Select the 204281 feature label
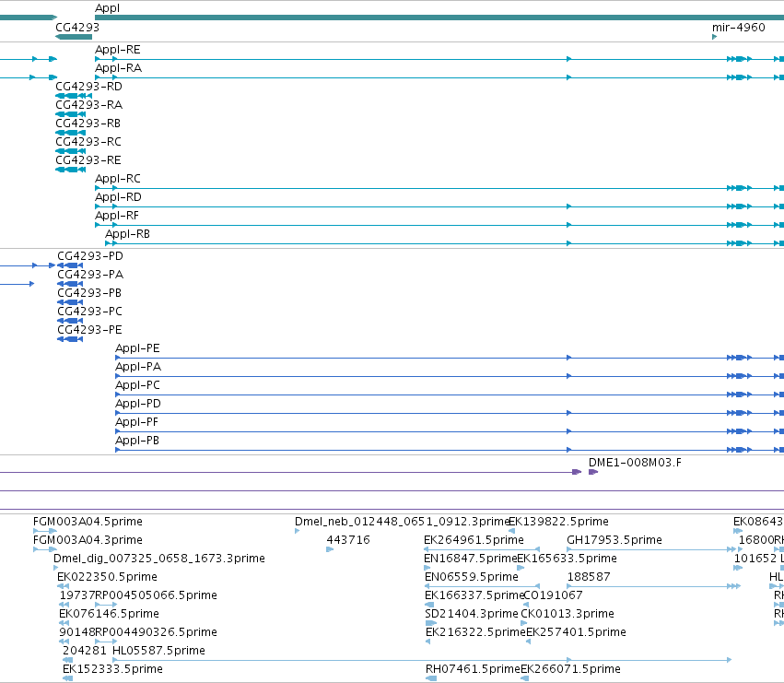 pos(85,651)
